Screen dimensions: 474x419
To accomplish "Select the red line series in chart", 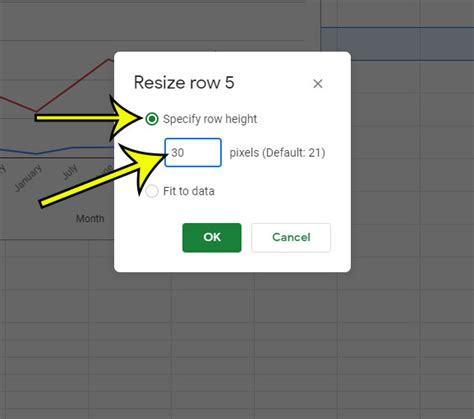I will pyautogui.click(x=73, y=85).
